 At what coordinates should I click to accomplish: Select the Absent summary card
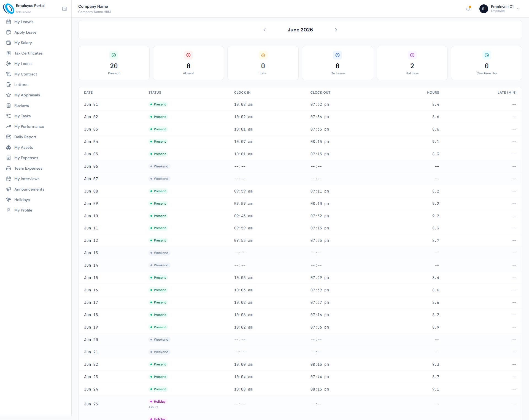[188, 63]
